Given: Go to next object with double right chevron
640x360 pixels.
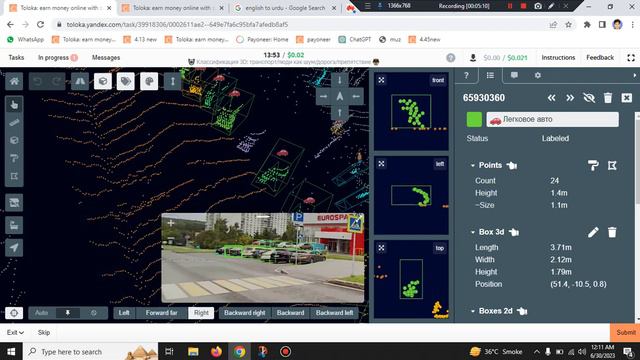Looking at the screenshot, I should (570, 98).
